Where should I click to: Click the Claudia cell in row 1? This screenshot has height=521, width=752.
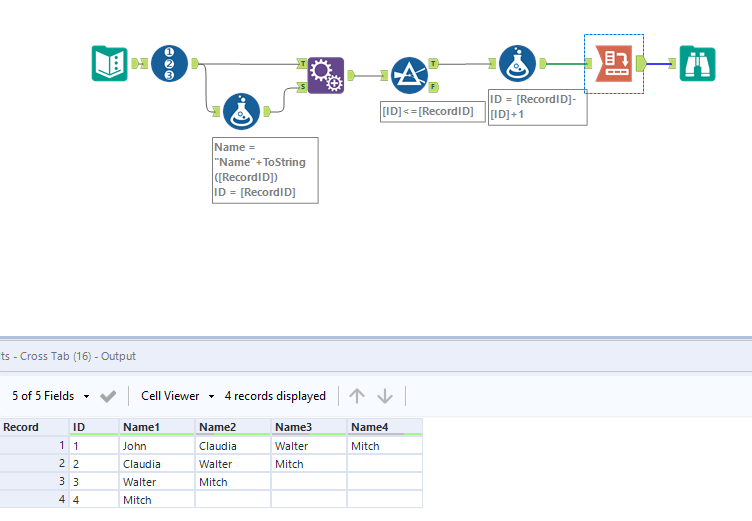tap(233, 446)
